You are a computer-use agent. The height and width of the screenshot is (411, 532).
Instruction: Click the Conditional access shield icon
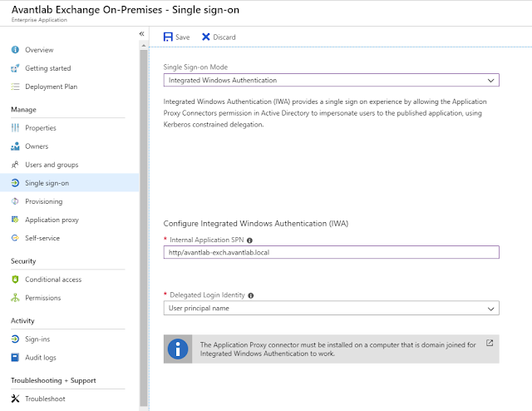tap(15, 280)
